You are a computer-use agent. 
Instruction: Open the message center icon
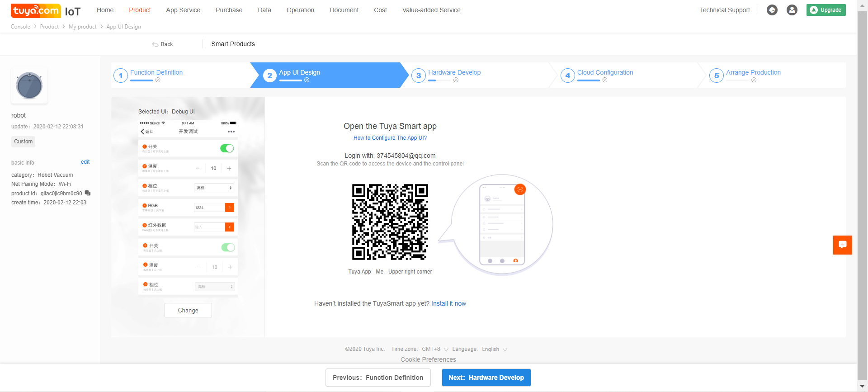772,10
